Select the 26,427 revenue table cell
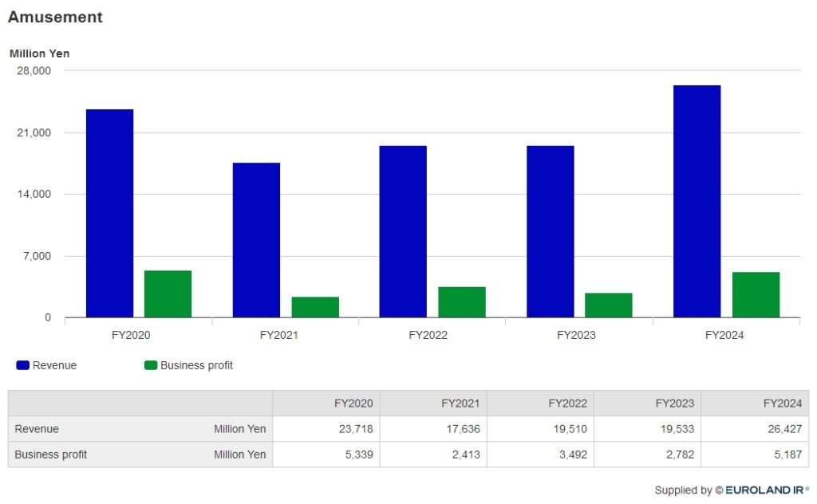 tap(783, 429)
